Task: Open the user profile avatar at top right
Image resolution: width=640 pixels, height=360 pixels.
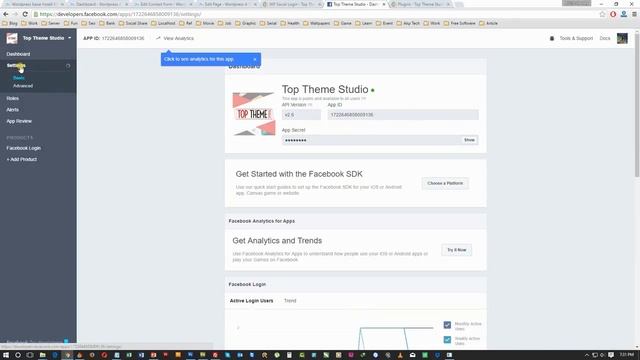Action: click(622, 38)
